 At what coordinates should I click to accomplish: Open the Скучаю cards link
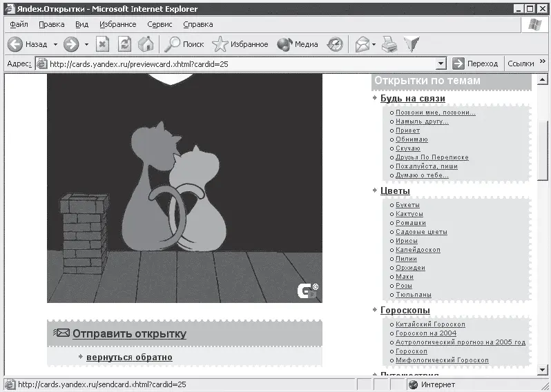click(x=408, y=148)
